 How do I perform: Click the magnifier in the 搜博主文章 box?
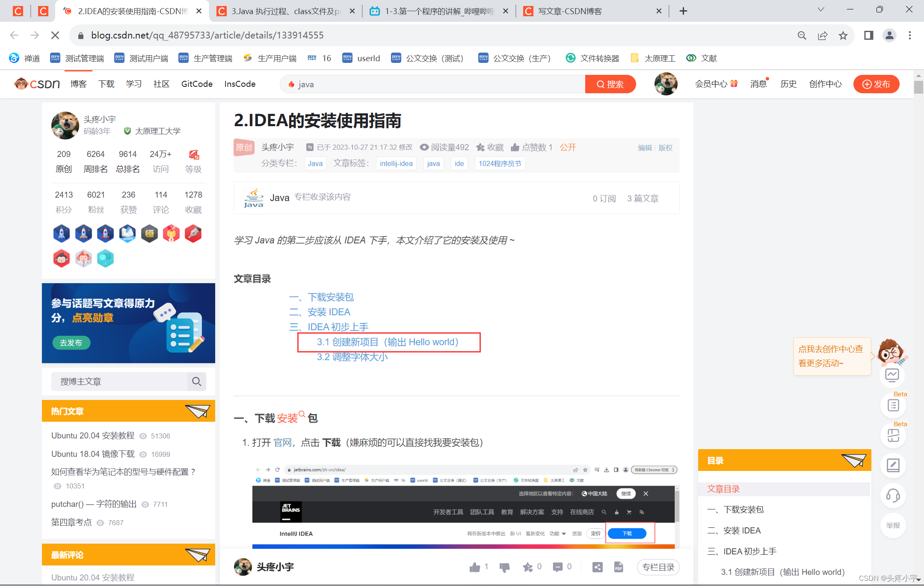[x=197, y=382]
